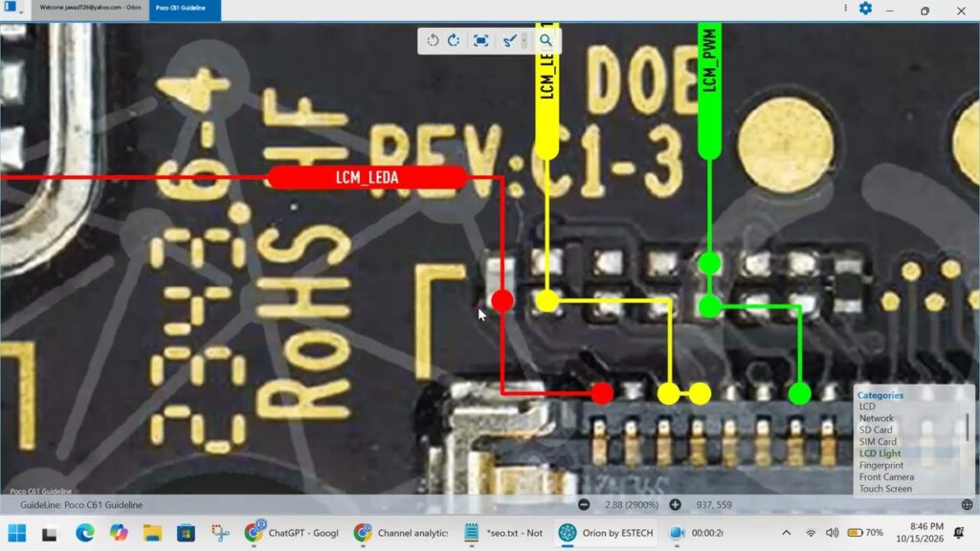This screenshot has height=551, width=980.
Task: Select the SD Card category
Action: pos(876,430)
